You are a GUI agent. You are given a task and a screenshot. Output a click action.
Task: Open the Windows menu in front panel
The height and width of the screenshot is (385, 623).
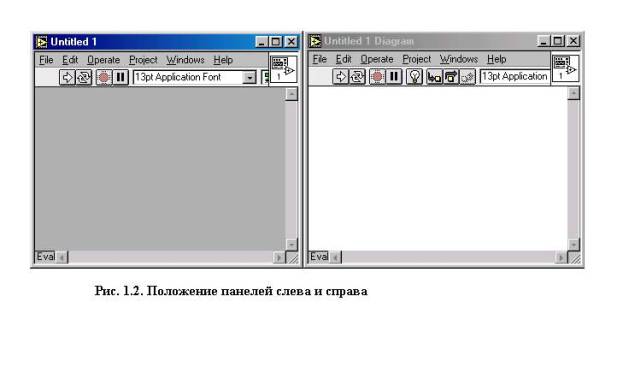185,60
